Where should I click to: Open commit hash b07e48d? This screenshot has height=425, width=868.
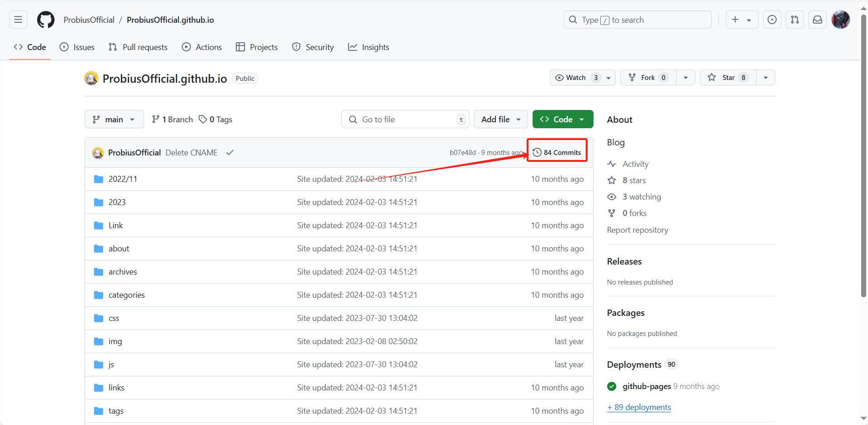[463, 153]
